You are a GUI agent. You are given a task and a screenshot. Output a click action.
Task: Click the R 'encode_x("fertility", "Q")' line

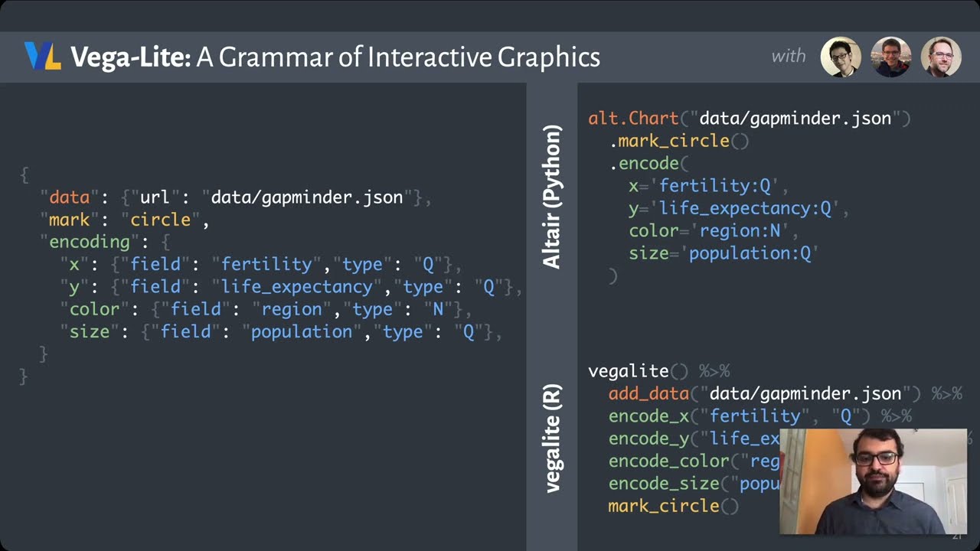[760, 416]
